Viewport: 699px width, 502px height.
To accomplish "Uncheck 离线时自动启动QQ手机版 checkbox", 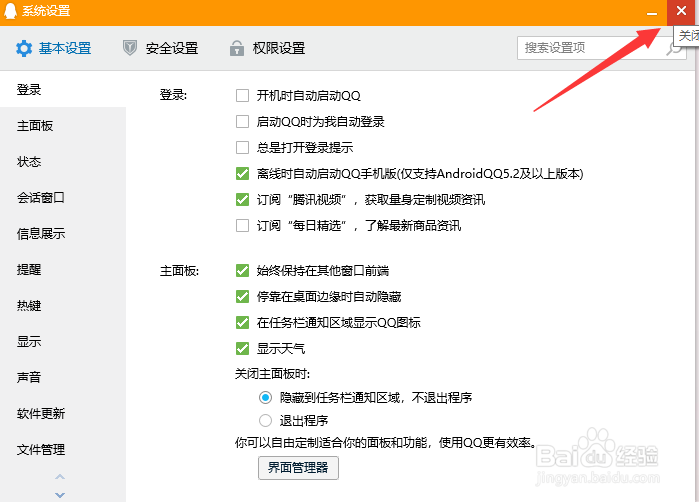I will [x=243, y=173].
